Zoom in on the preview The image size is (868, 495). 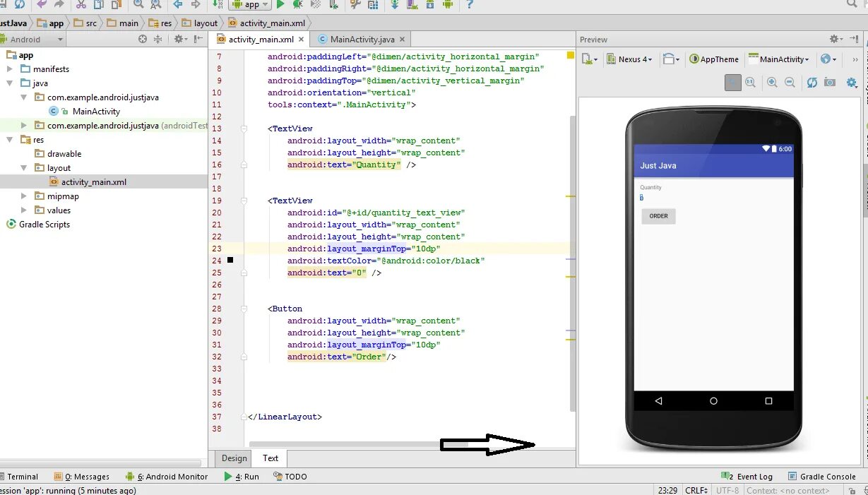pos(772,82)
